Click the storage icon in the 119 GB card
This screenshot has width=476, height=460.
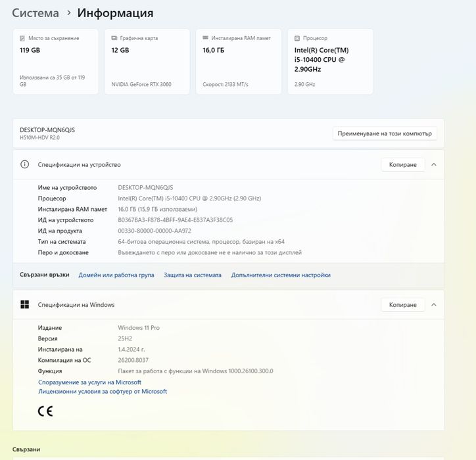(22, 38)
